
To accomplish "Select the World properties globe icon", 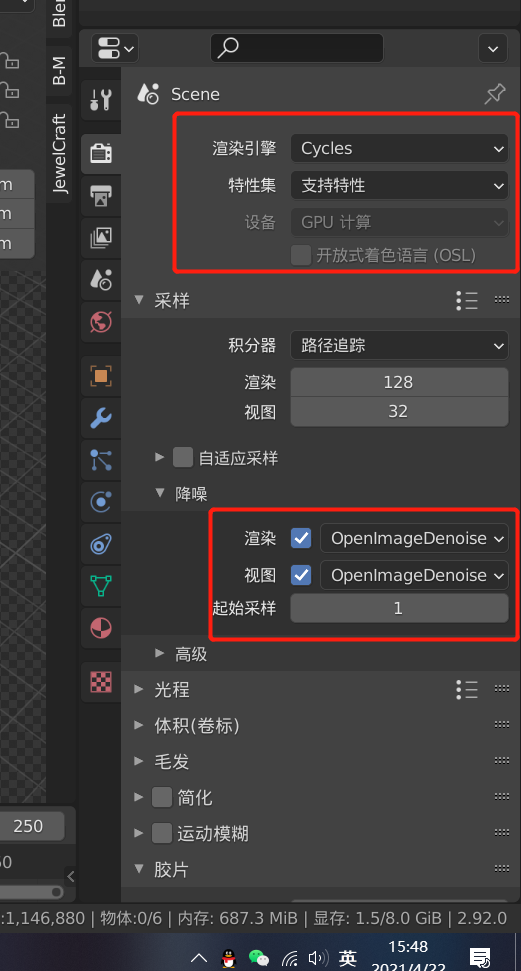I will tap(100, 322).
